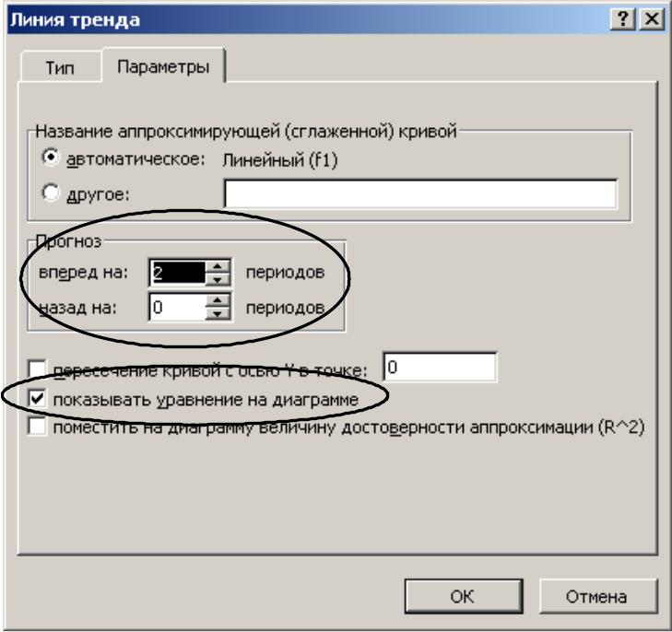Increase forecast назад на periods
The image size is (672, 632).
tap(218, 301)
